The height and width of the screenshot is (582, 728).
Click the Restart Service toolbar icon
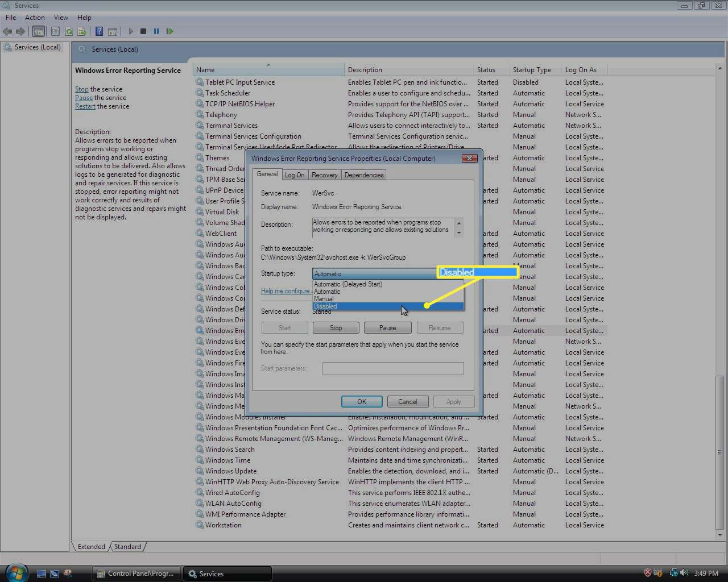tap(169, 31)
